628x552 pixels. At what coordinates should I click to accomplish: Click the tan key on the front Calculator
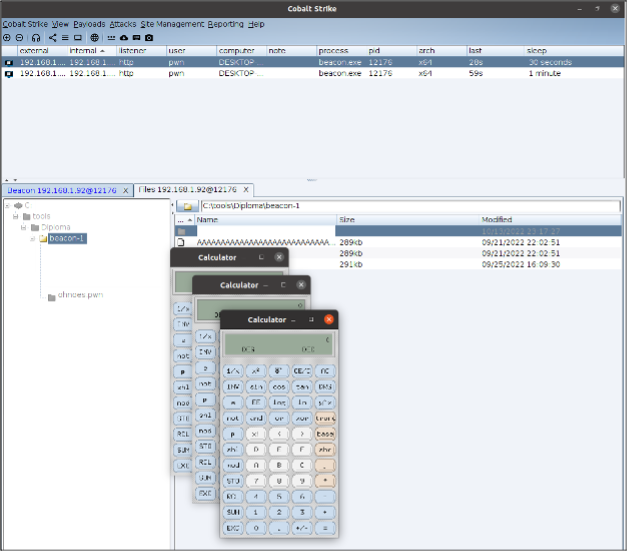click(302, 387)
